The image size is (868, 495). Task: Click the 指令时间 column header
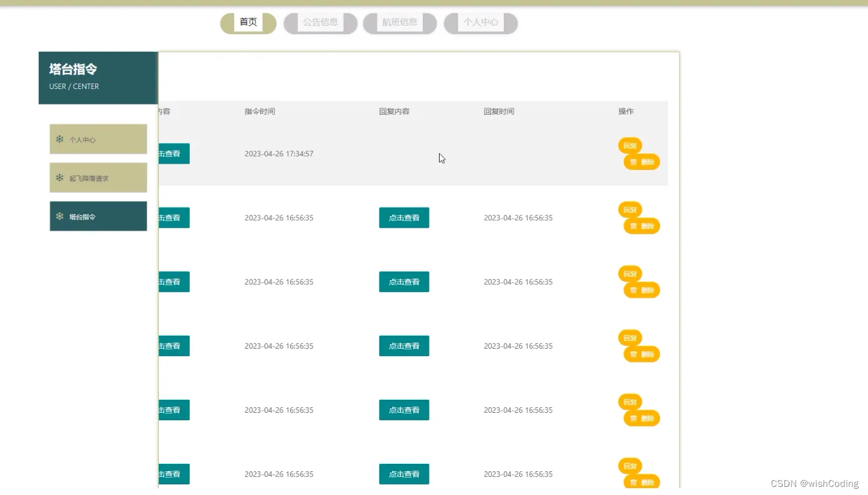pos(260,111)
